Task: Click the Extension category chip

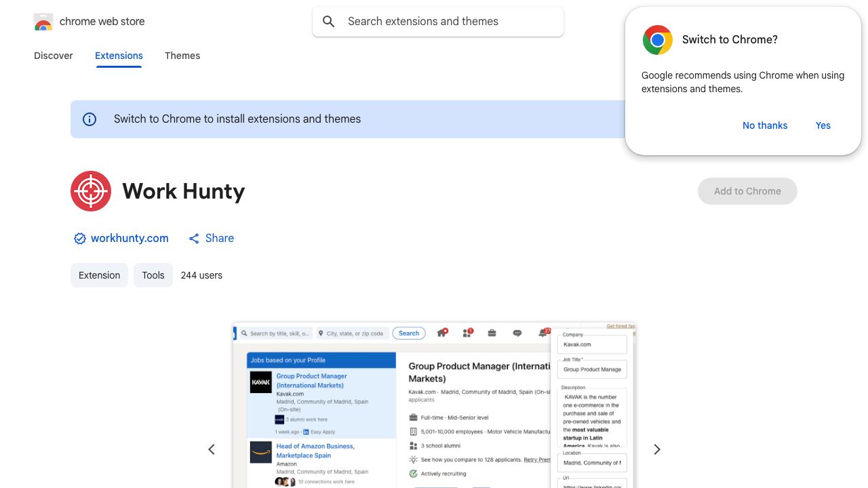Action: (99, 275)
